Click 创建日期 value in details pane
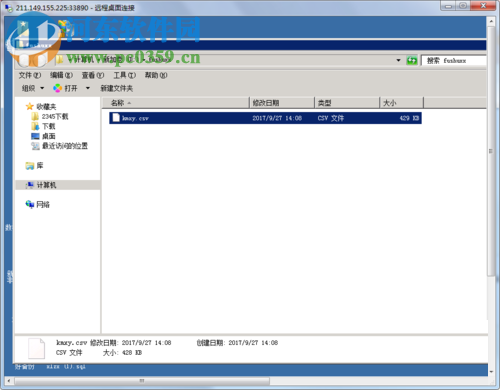The height and width of the screenshot is (390, 500). [x=253, y=343]
